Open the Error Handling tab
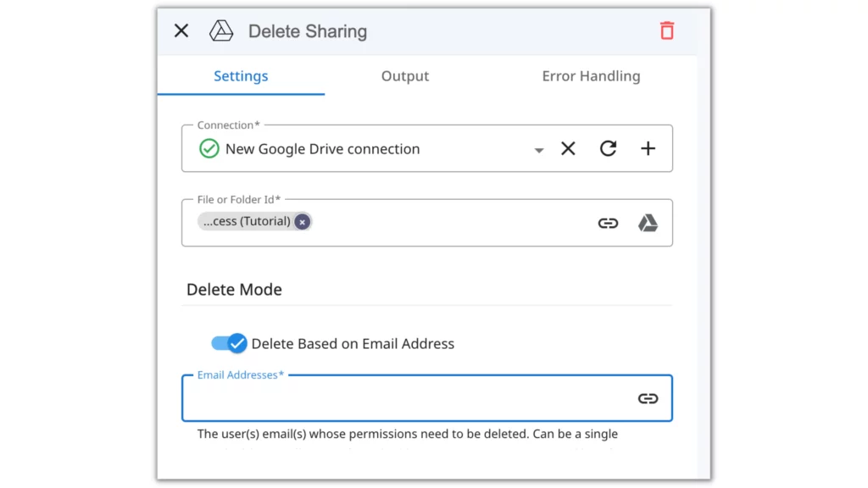The width and height of the screenshot is (868, 488). (x=591, y=75)
